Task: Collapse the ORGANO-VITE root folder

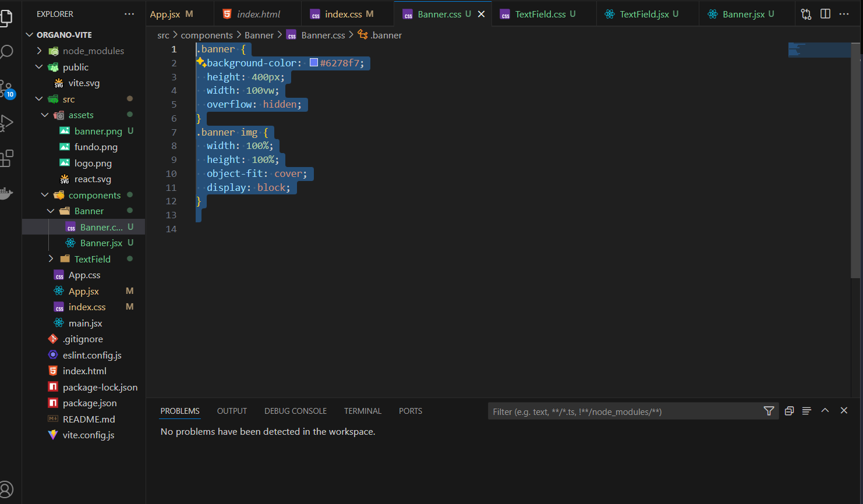Action: coord(30,35)
